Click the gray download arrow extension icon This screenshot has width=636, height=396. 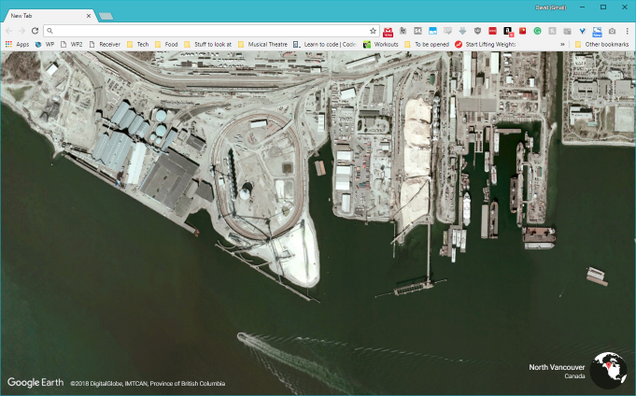[x=463, y=31]
